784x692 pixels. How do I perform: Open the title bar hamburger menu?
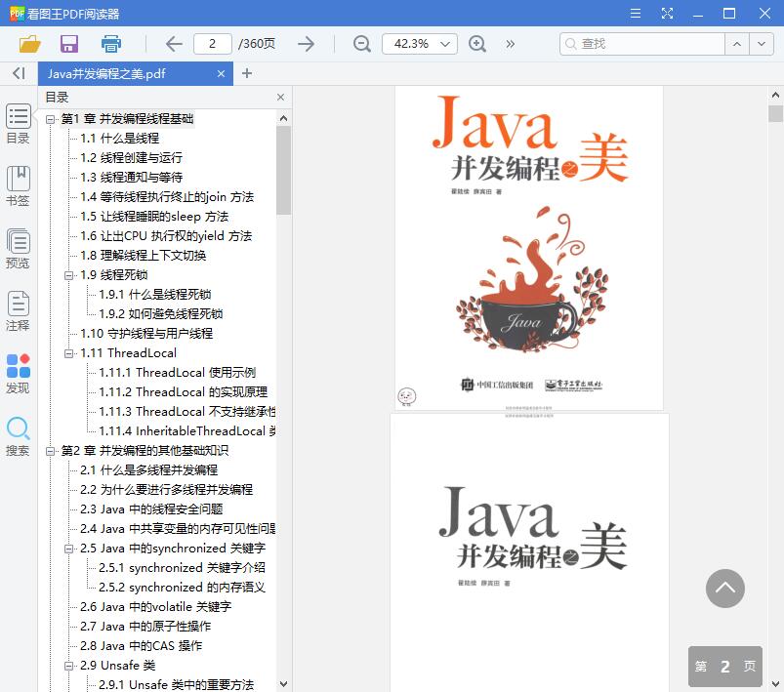coord(636,13)
